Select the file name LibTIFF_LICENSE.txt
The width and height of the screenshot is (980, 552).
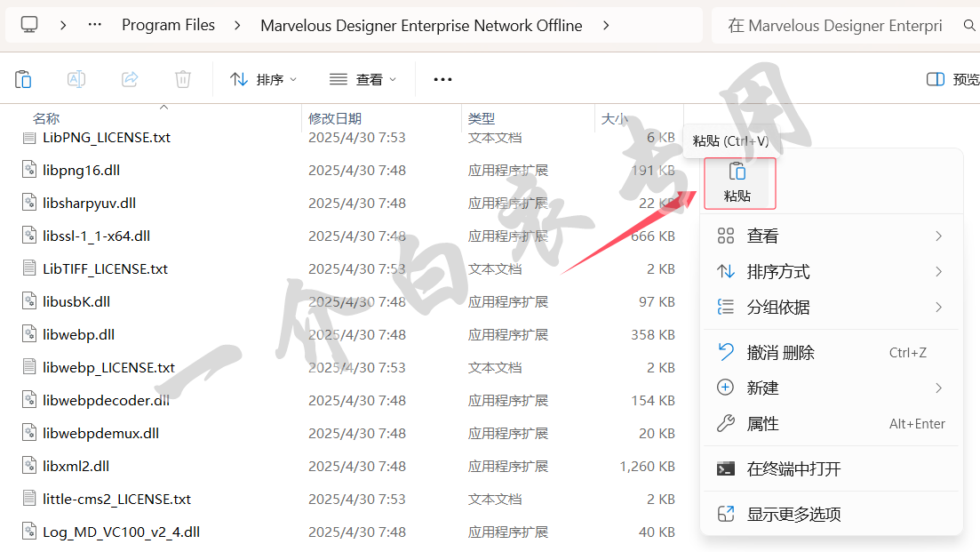tap(105, 268)
